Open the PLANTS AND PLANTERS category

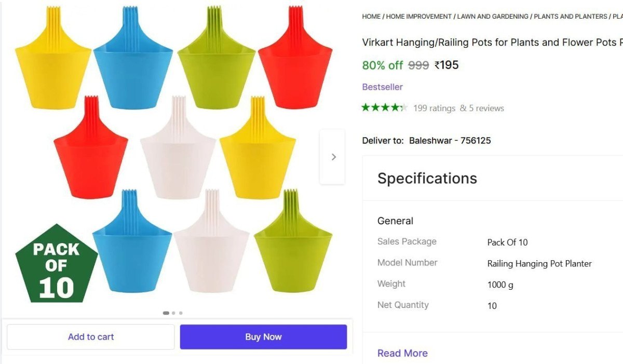coord(569,16)
